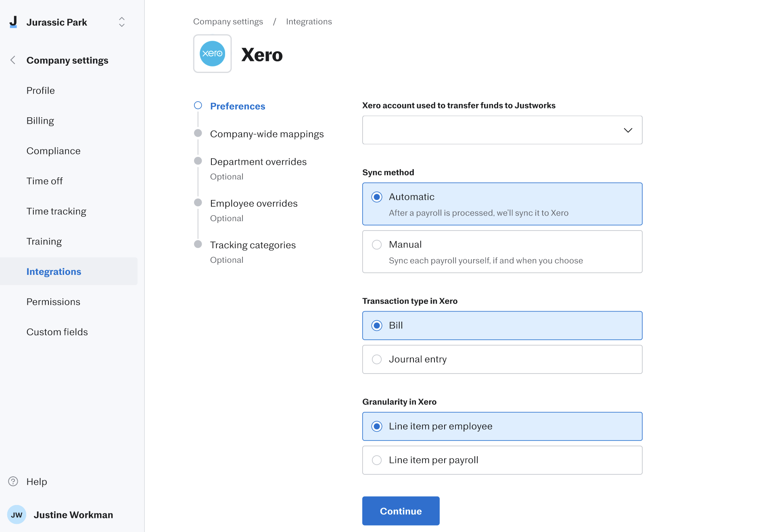Open Justine Workman account menu
This screenshot has height=532, width=760.
(x=73, y=515)
